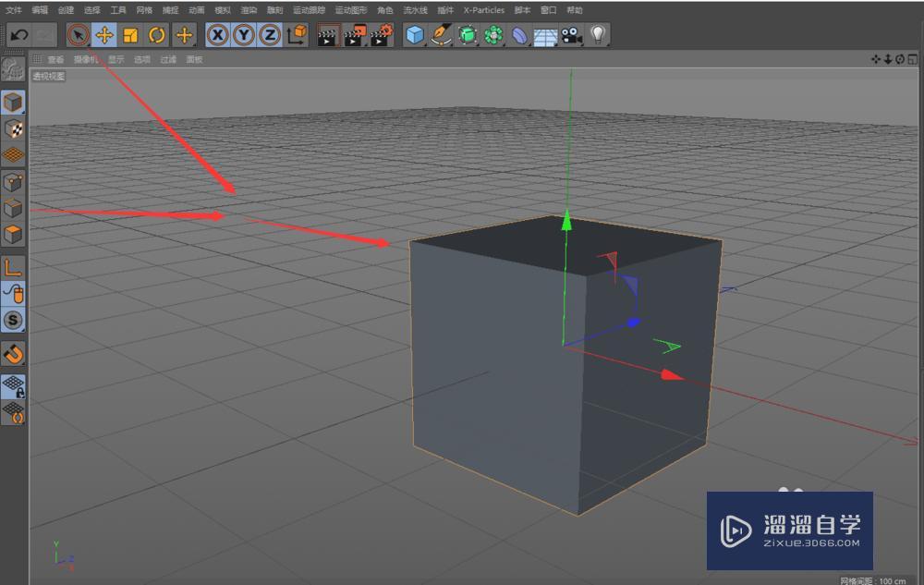Select the spline pen tool
The height and width of the screenshot is (585, 924).
[441, 35]
